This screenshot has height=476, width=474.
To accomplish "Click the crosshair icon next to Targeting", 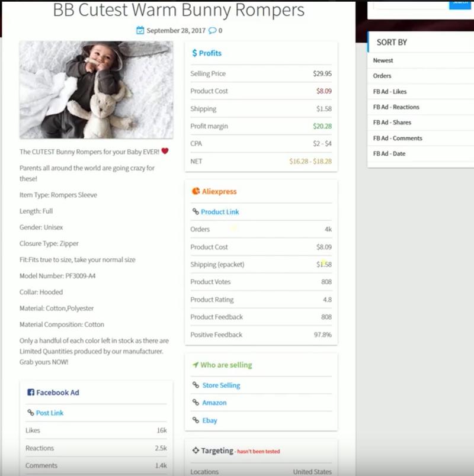I will 196,451.
